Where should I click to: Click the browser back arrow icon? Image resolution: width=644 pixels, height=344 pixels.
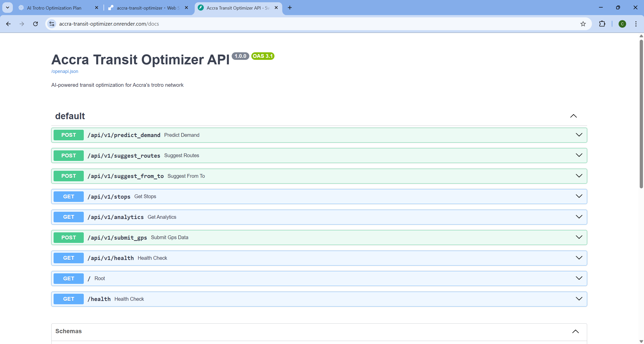[8, 24]
